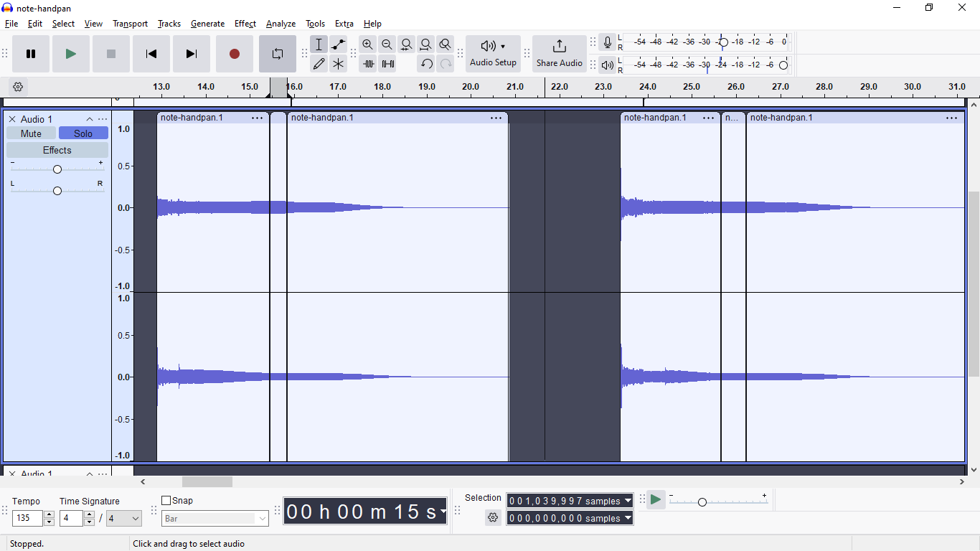Click the Zoom In magnifier
The width and height of the screenshot is (980, 551).
(368, 44)
